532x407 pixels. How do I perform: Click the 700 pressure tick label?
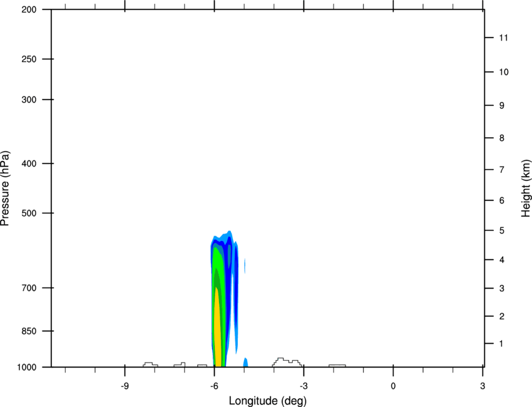pos(29,288)
